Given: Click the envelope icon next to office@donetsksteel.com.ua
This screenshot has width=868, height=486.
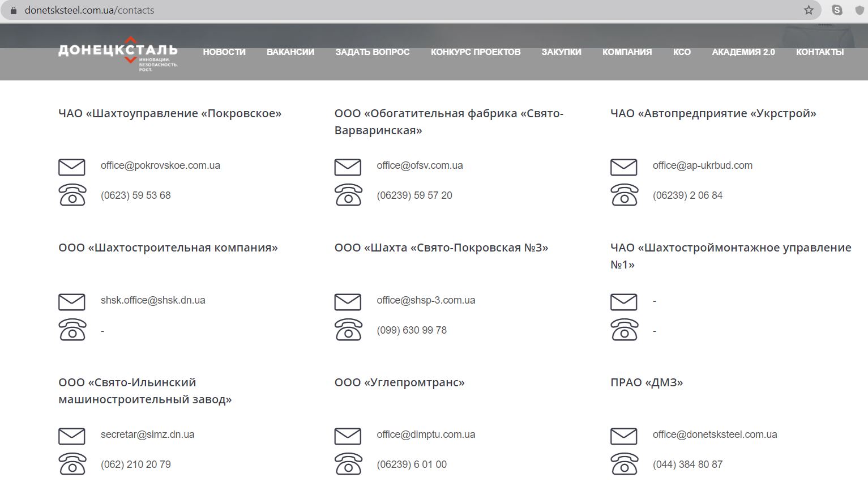Looking at the screenshot, I should pyautogui.click(x=624, y=436).
